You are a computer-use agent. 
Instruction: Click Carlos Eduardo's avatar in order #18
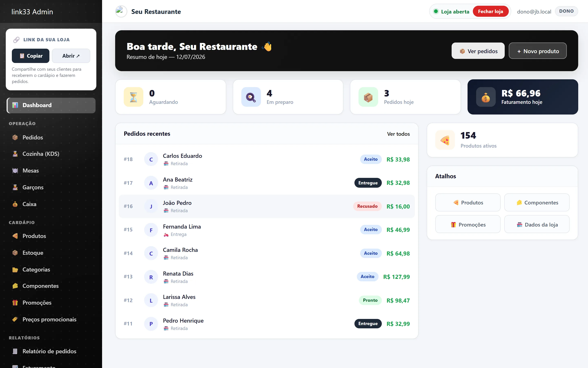click(x=151, y=159)
